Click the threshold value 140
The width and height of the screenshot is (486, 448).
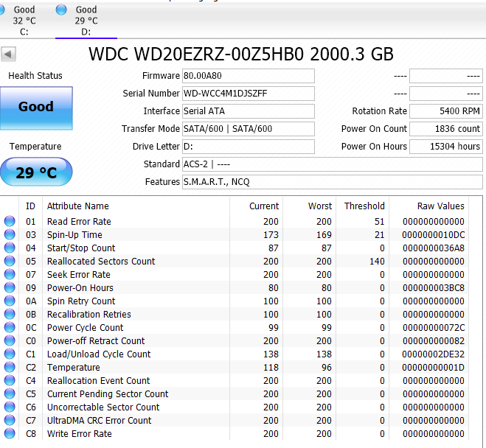pos(377,262)
